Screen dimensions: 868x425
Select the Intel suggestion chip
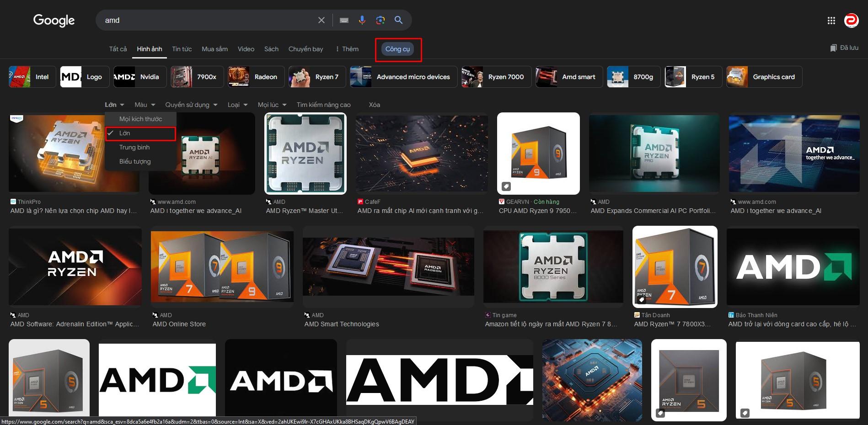point(32,77)
